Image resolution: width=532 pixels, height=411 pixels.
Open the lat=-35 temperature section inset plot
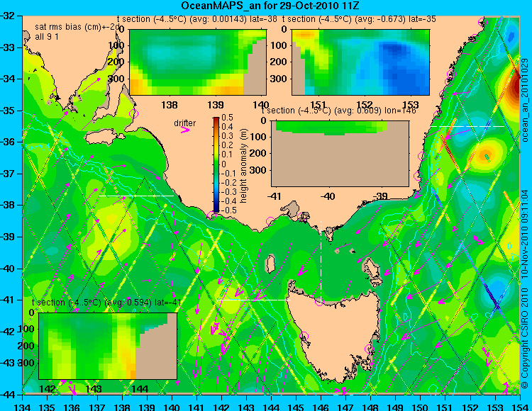point(360,62)
